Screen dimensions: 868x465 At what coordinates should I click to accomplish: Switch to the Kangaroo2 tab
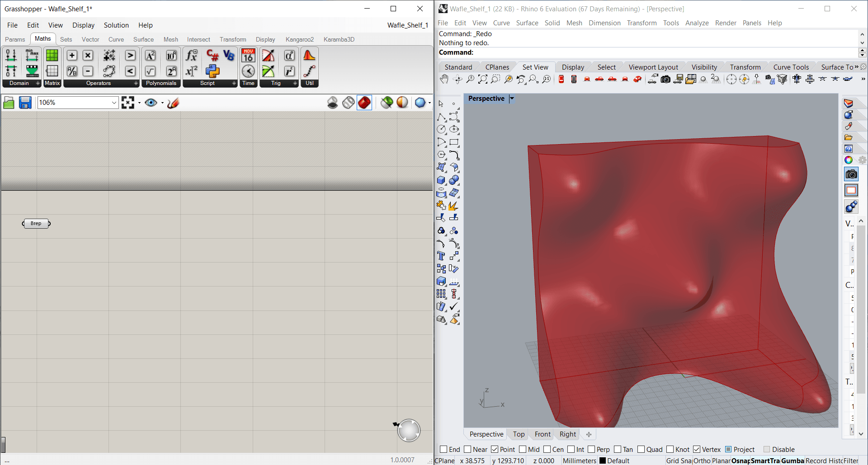tap(299, 39)
